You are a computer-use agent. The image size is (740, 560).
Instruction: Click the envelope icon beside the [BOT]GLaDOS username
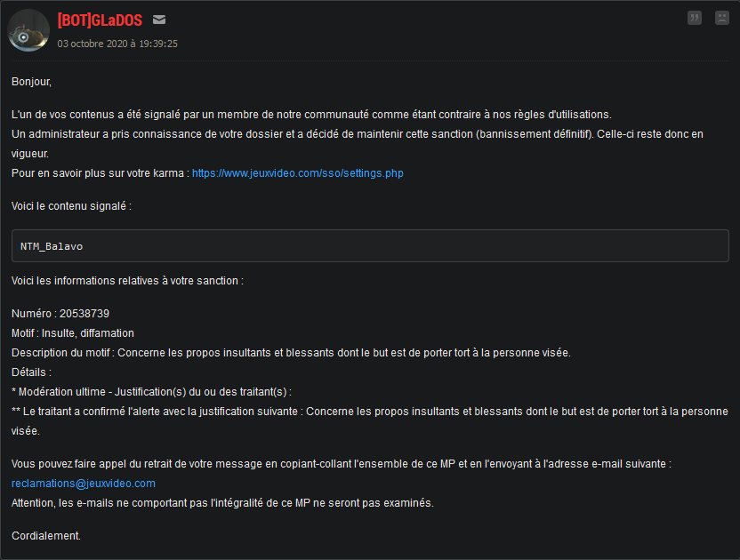coord(159,20)
